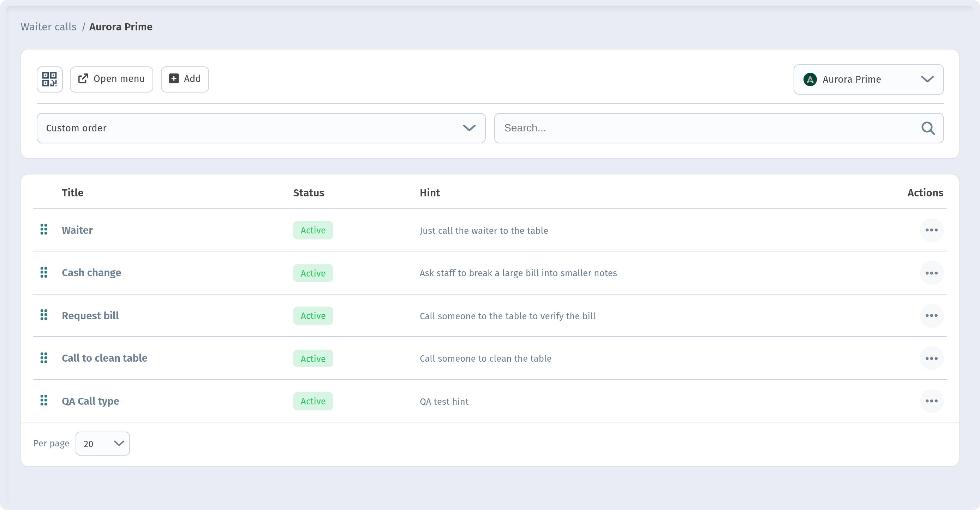Open the QR code generator button
Screen dimensions: 980x510
click(49, 79)
